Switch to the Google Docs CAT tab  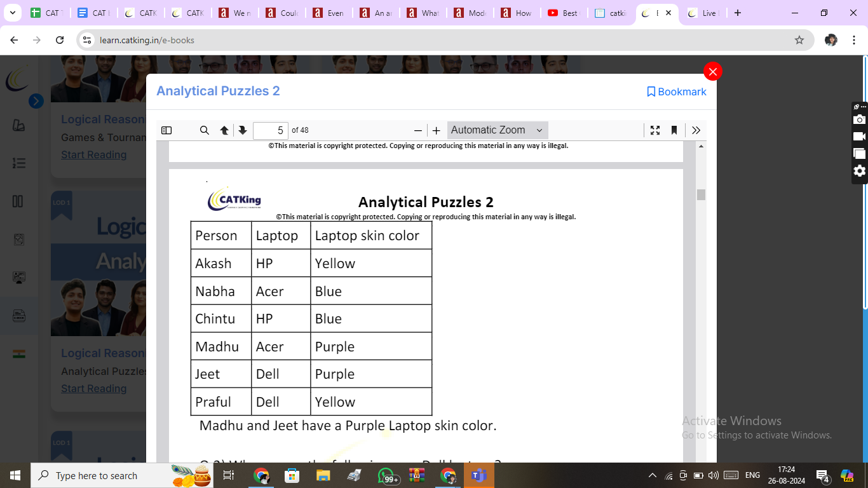(93, 13)
